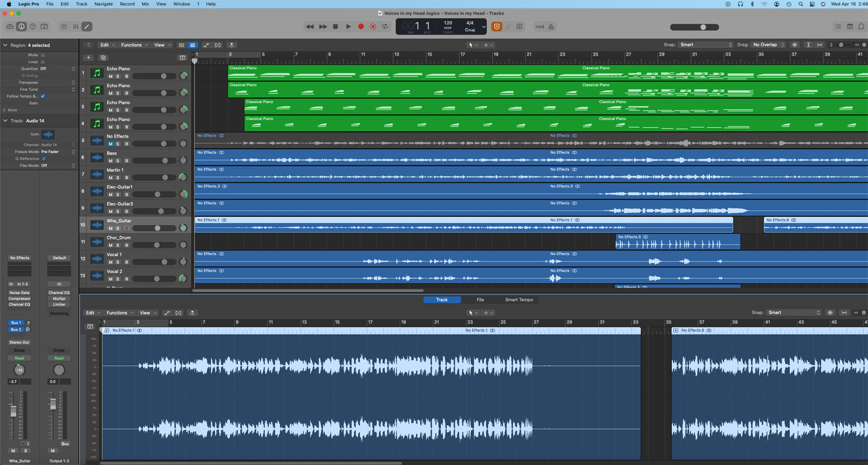Viewport: 868px width, 465px height.
Task: Solo the Vocal 1 track
Action: click(118, 262)
